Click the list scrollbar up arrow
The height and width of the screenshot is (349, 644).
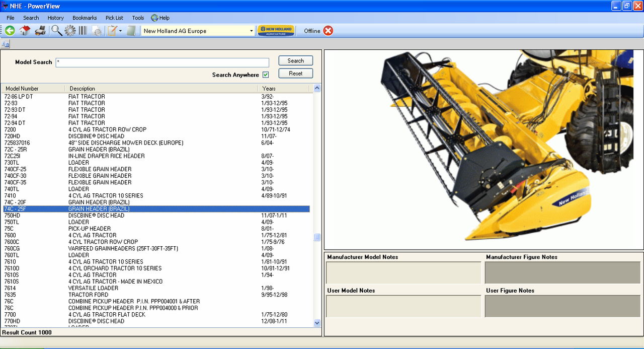(x=317, y=88)
